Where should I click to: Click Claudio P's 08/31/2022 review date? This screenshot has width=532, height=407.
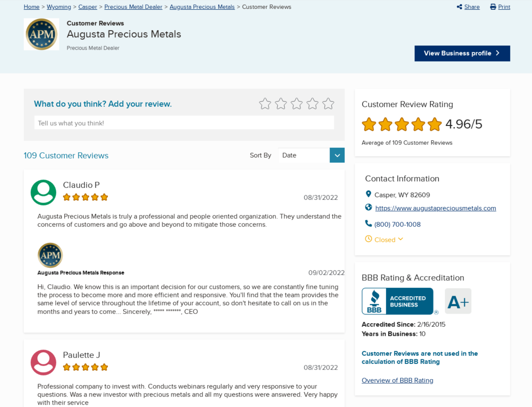321,198
